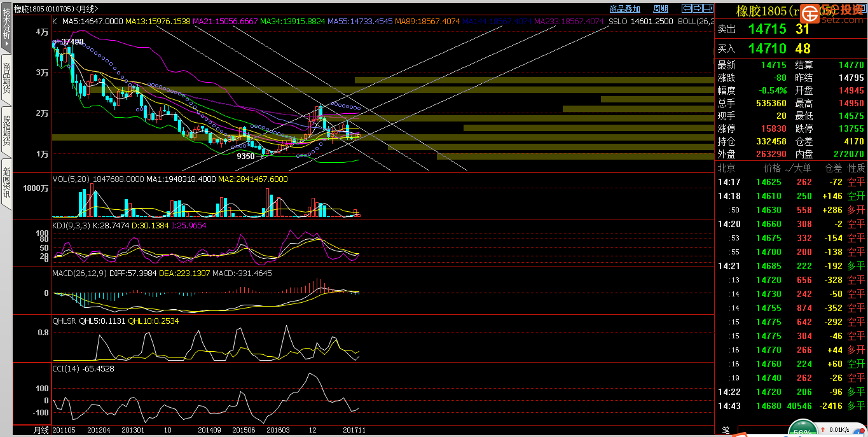Screen dimensions: 868x437
Task: Select the 笔 tab below trade list
Action: point(726,431)
